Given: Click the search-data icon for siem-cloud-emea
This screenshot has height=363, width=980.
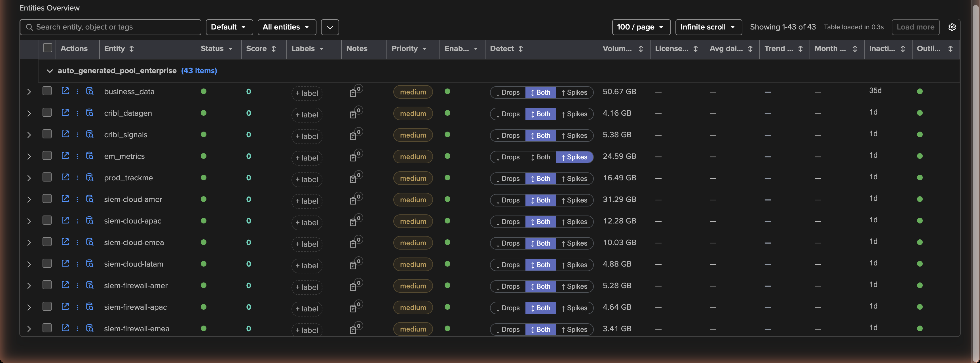Looking at the screenshot, I should click(90, 242).
